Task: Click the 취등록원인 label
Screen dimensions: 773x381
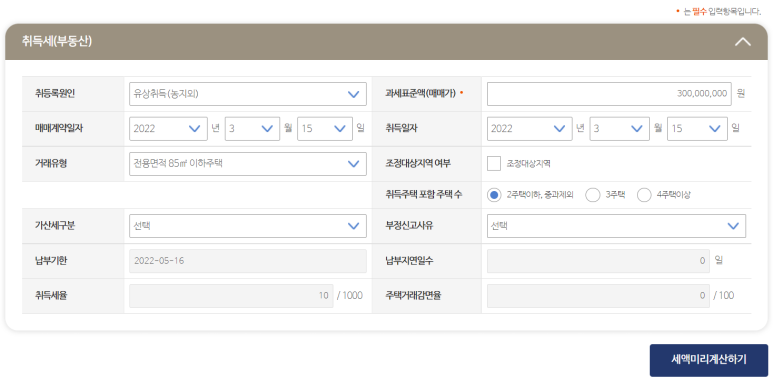Action: 55,94
